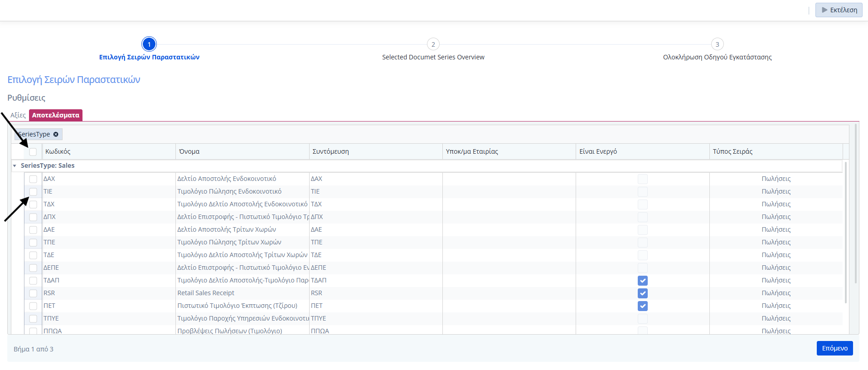Image resolution: width=868 pixels, height=370 pixels.
Task: Uncheck Είναι Ενεργό for ΤΔΑΠ row
Action: click(x=642, y=281)
